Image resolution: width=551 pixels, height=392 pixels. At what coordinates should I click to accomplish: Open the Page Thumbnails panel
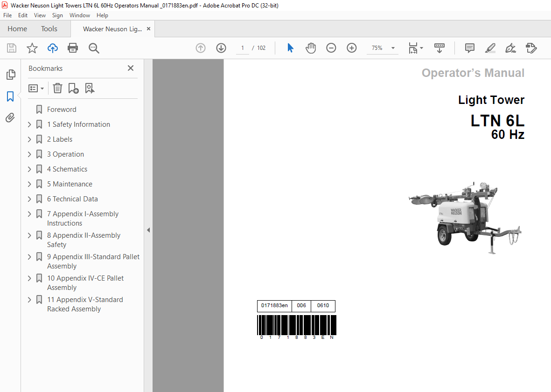coord(11,75)
